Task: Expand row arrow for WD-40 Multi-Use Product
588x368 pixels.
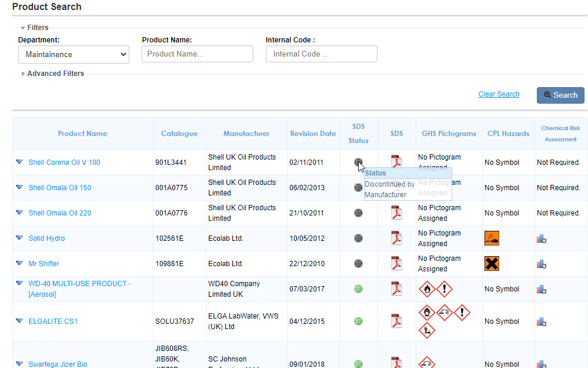Action: coord(19,283)
